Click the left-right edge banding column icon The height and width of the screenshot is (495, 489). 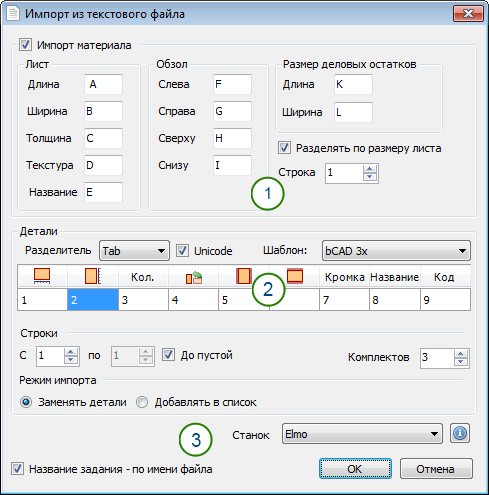[x=244, y=276]
